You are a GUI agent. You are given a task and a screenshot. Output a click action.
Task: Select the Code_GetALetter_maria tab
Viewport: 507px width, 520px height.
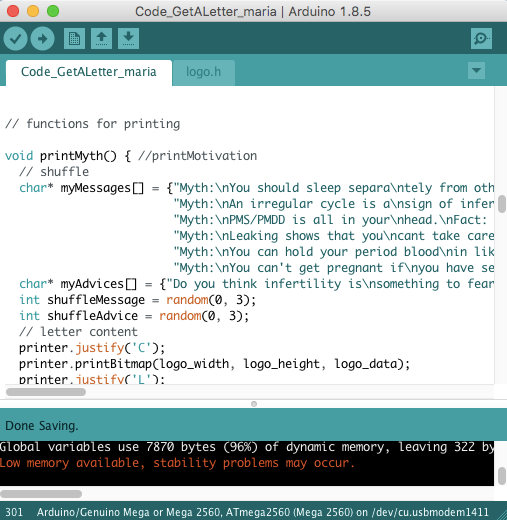point(89,72)
